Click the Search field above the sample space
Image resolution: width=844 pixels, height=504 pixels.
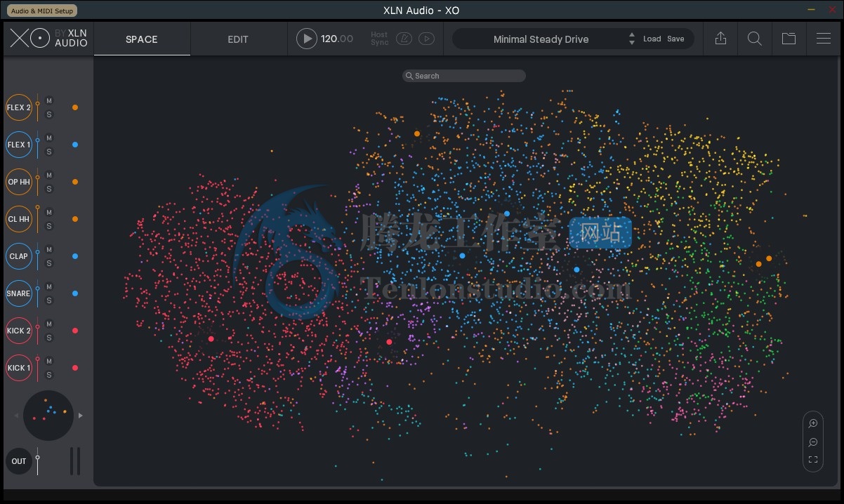pos(464,76)
